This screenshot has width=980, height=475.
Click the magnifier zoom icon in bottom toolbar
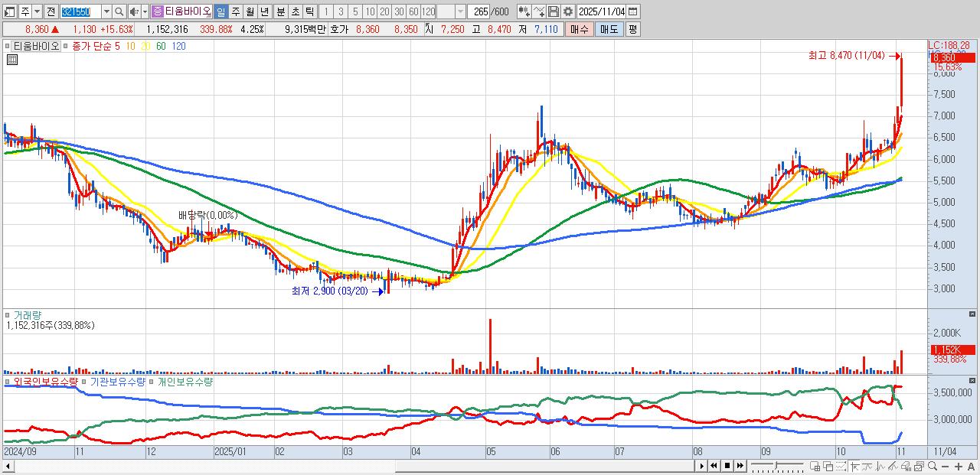click(932, 466)
